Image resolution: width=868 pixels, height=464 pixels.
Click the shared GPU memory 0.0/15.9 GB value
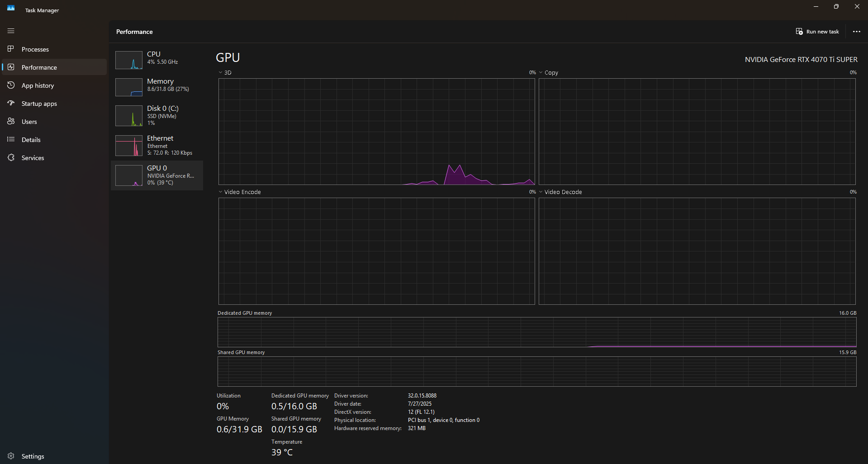(294, 429)
